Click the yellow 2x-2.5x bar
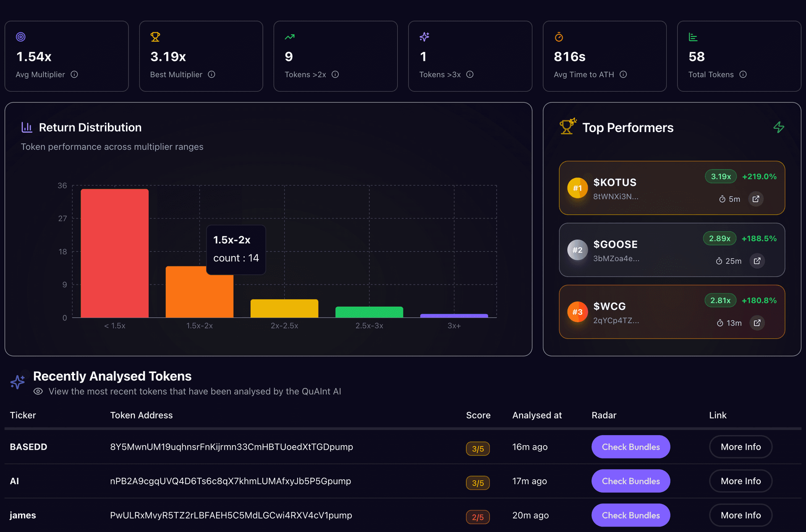This screenshot has height=532, width=806. pyautogui.click(x=284, y=308)
